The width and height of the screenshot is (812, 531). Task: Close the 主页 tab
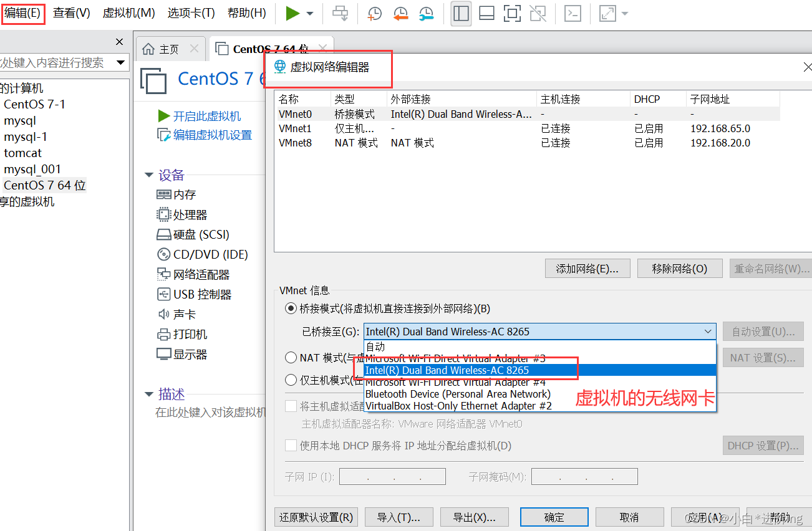click(x=195, y=48)
